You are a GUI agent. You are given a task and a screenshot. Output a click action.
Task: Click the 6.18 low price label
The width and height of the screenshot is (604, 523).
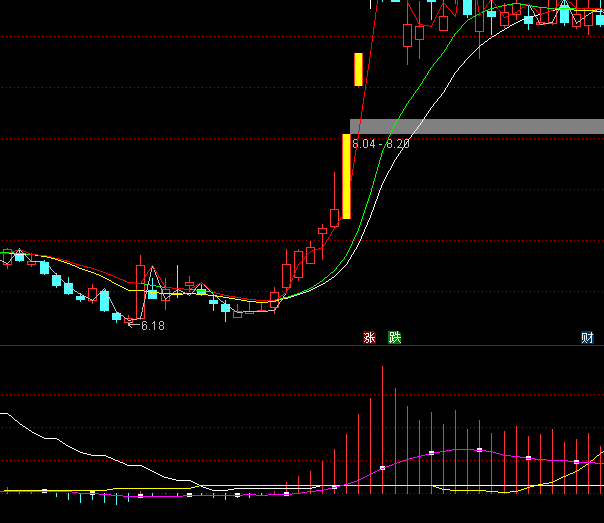pyautogui.click(x=152, y=326)
